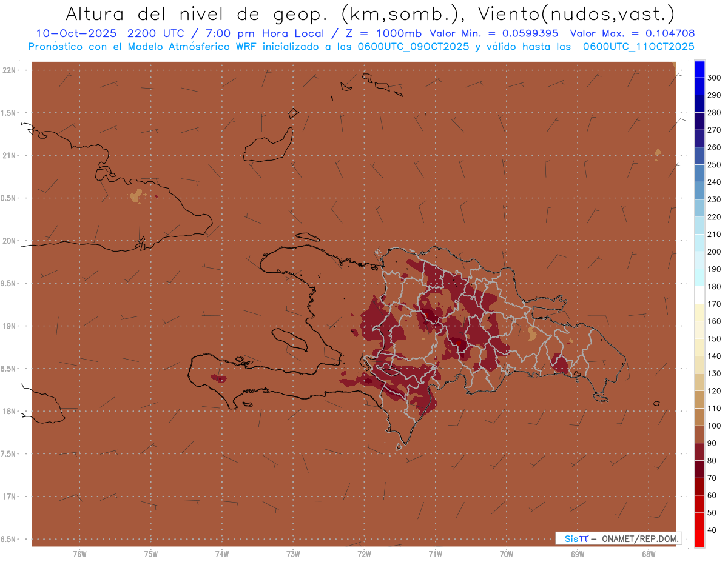Image resolution: width=728 pixels, height=562 pixels.
Task: Click the colorbar label '300'
Action: [714, 78]
